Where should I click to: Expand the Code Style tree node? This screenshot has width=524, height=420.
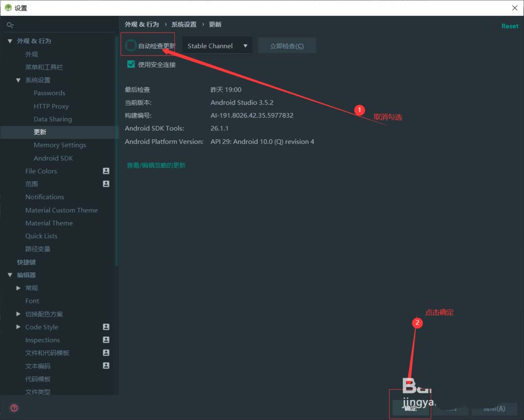(x=18, y=327)
